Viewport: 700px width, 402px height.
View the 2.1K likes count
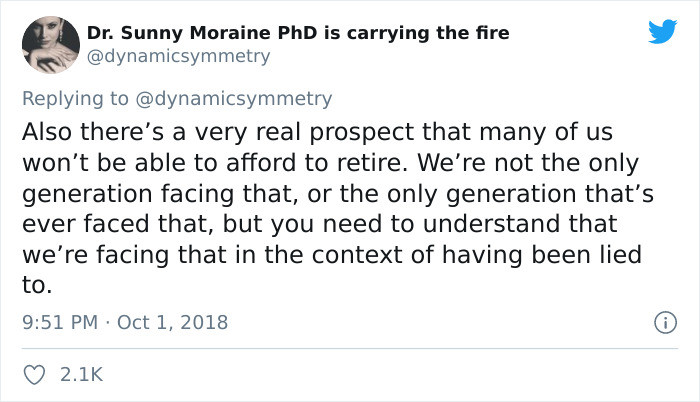click(x=82, y=375)
